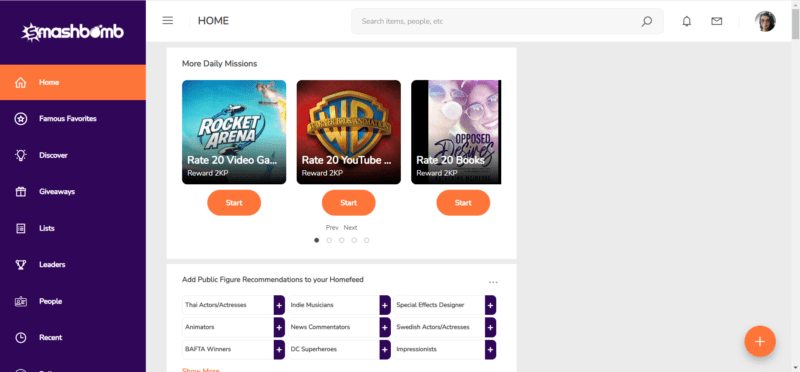Add Swedish Actors/Actresses with plus icon
Image resolution: width=800 pixels, height=372 pixels.
490,327
